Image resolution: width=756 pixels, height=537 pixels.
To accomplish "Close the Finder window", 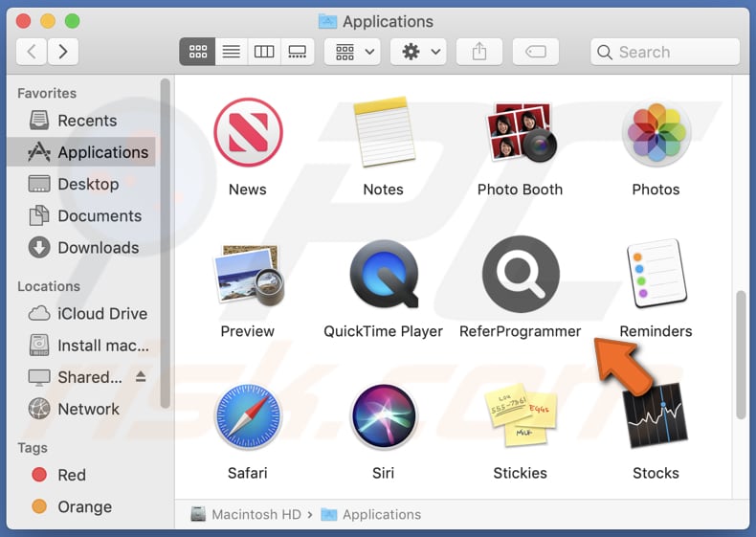I will pos(23,21).
